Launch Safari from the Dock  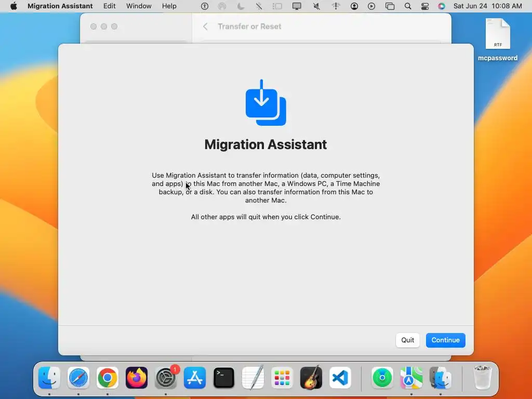click(x=78, y=378)
